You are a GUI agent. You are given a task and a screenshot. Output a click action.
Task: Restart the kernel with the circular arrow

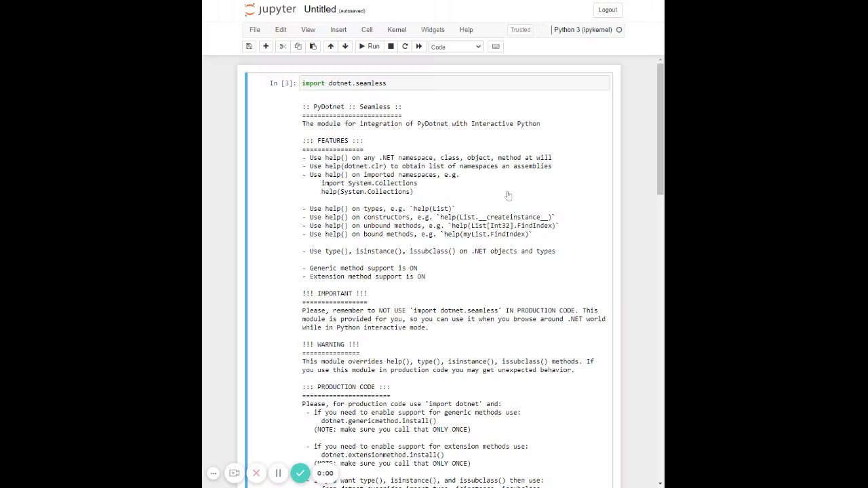[x=405, y=47]
